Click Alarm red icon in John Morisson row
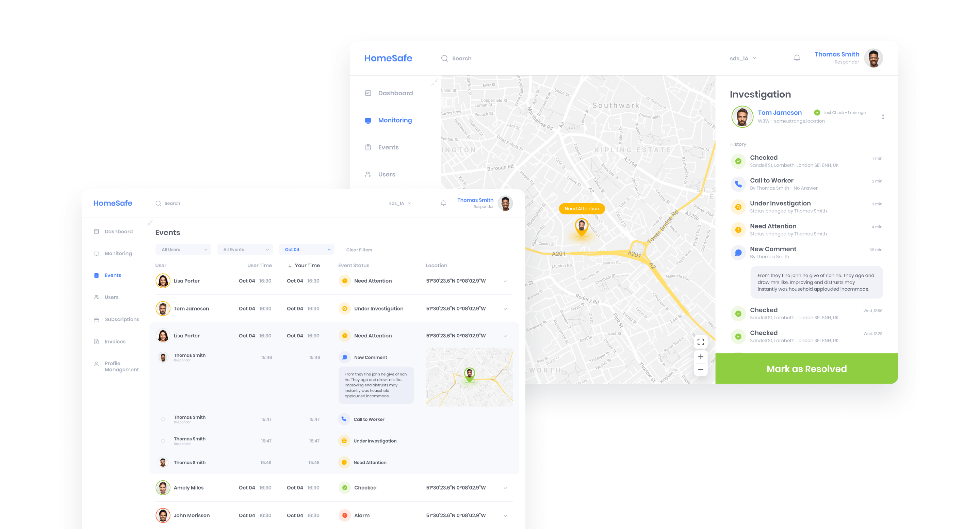This screenshot has width=980, height=529. (x=345, y=515)
